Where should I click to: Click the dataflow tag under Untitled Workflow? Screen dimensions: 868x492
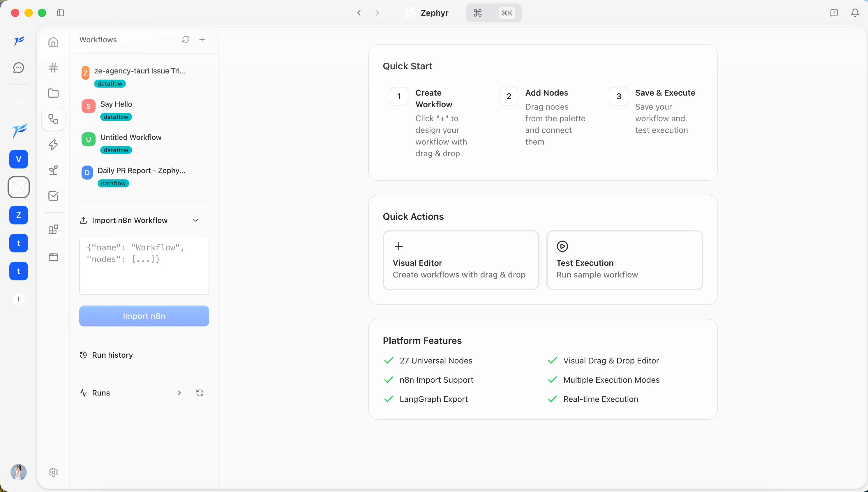[116, 150]
